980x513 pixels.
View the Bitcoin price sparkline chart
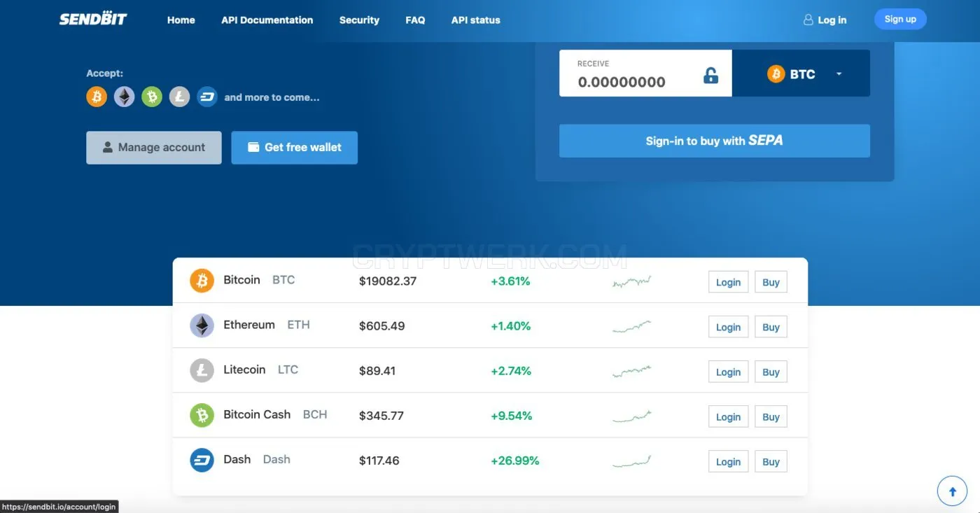[631, 281]
